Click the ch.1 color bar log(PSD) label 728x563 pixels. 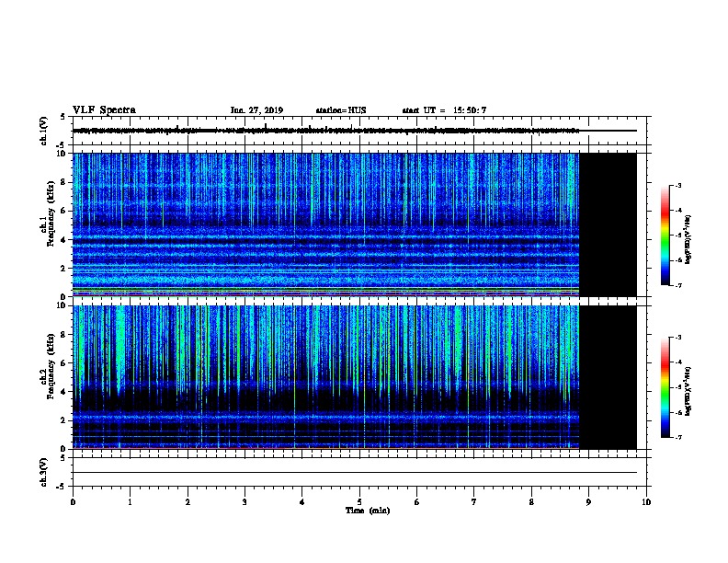coord(688,239)
